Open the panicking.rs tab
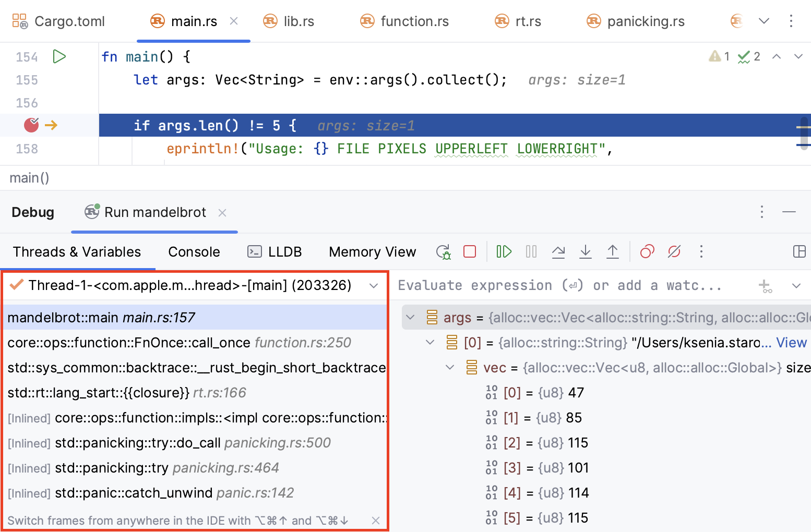Viewport: 811px width, 532px height. (636, 21)
